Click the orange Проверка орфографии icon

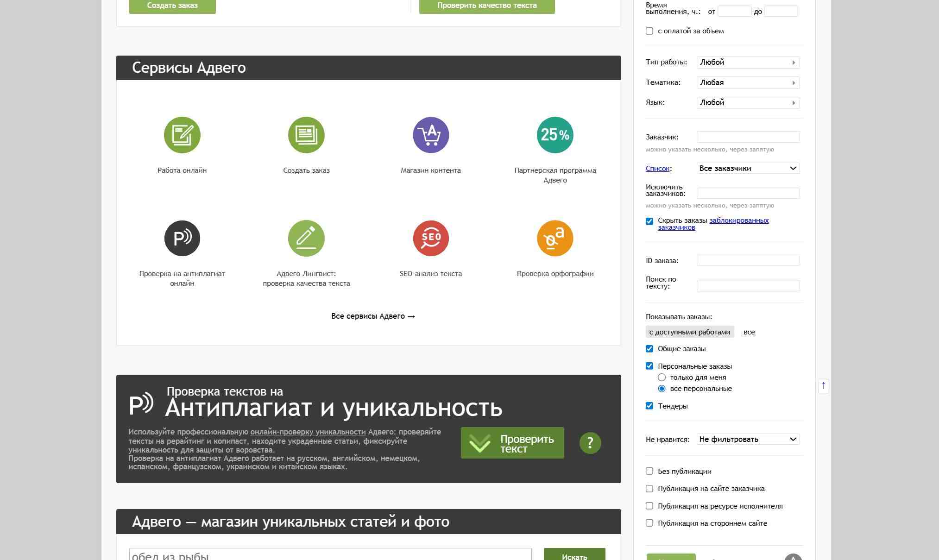click(555, 238)
